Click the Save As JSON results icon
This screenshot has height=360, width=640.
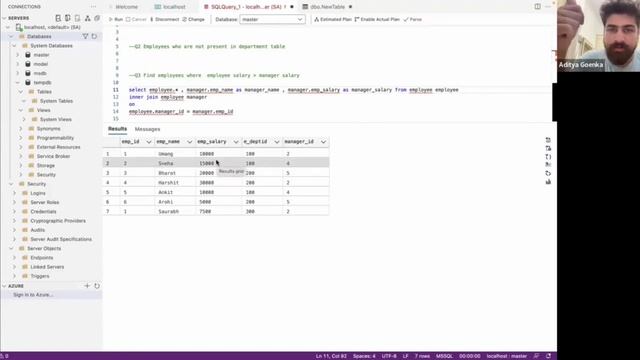tap(548, 157)
